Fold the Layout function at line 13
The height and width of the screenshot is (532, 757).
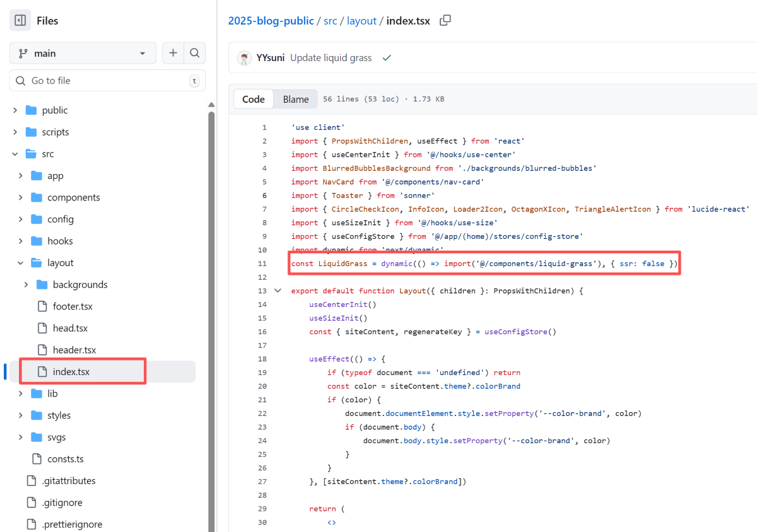pyautogui.click(x=278, y=291)
